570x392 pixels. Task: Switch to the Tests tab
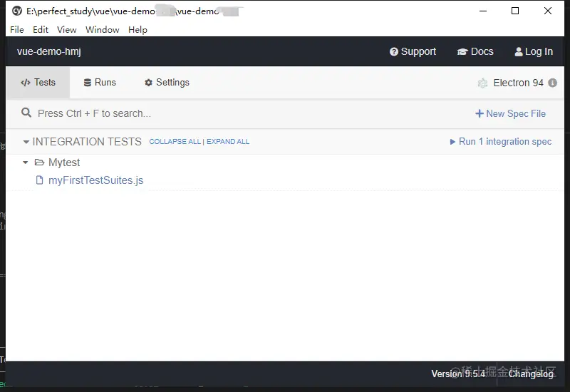(x=38, y=83)
